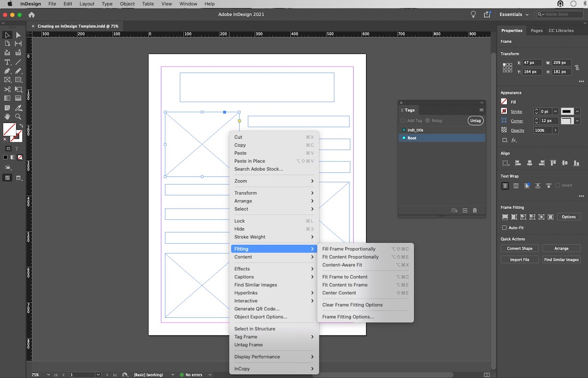This screenshot has width=588, height=378.
Task: Choose the Zoom magnifier tool in the toolbox
Action: 18,117
